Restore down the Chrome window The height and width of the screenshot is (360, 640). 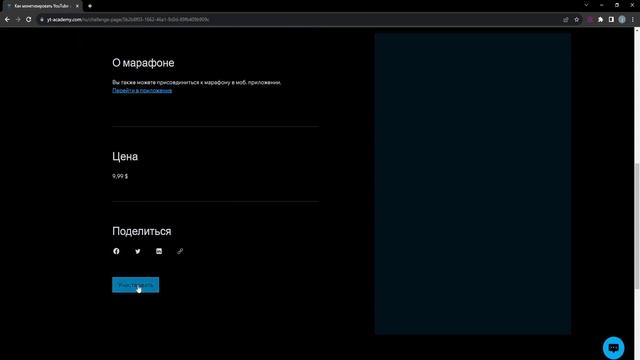[617, 5]
